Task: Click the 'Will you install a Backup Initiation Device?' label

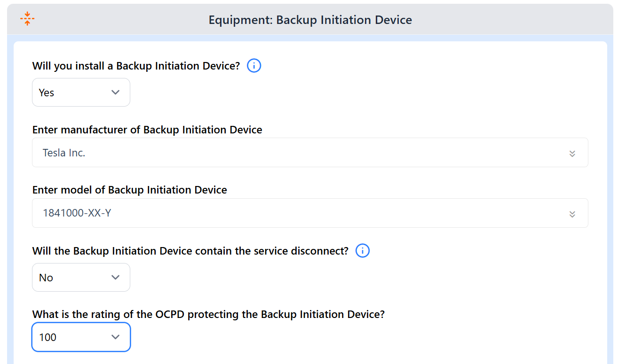Action: tap(136, 66)
